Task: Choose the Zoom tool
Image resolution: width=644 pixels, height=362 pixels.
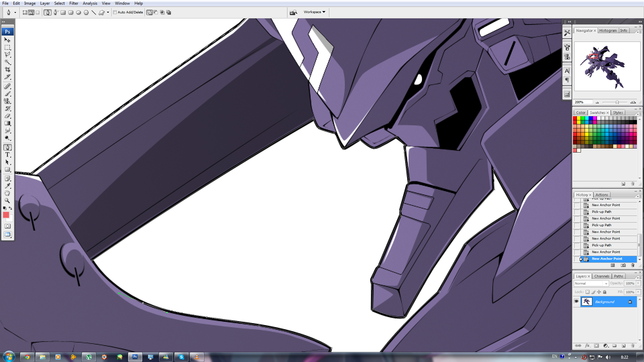Action: [7, 200]
